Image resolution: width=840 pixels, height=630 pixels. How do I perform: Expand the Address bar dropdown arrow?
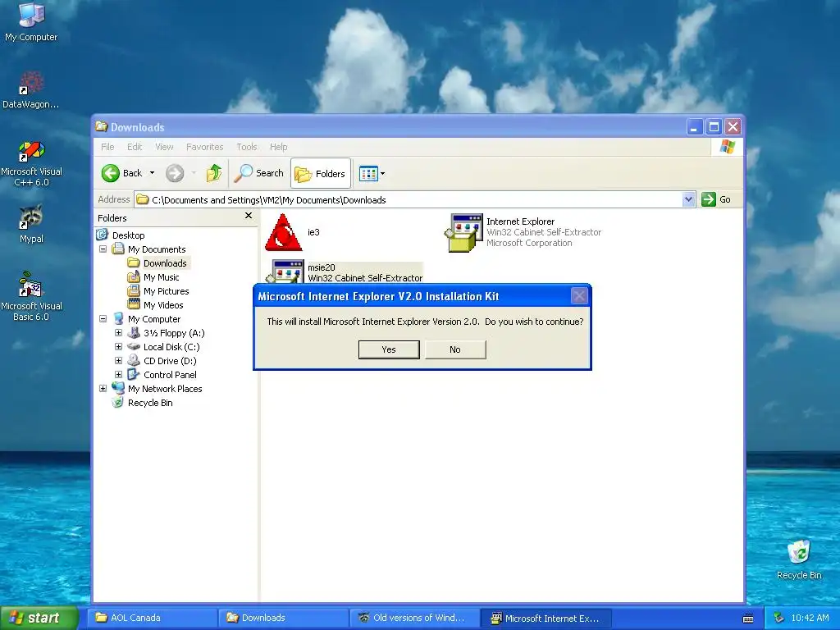(689, 200)
